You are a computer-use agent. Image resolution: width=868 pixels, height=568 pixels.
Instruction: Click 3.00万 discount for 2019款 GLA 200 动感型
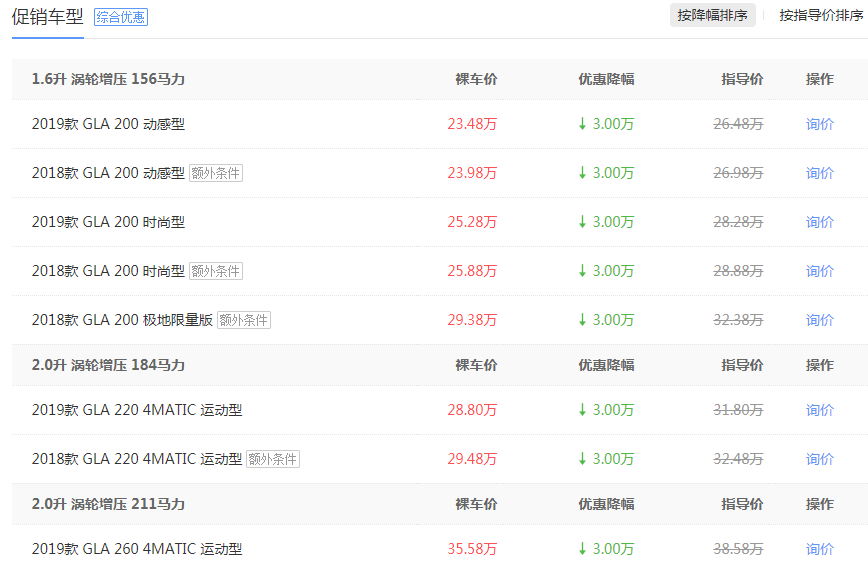click(606, 124)
